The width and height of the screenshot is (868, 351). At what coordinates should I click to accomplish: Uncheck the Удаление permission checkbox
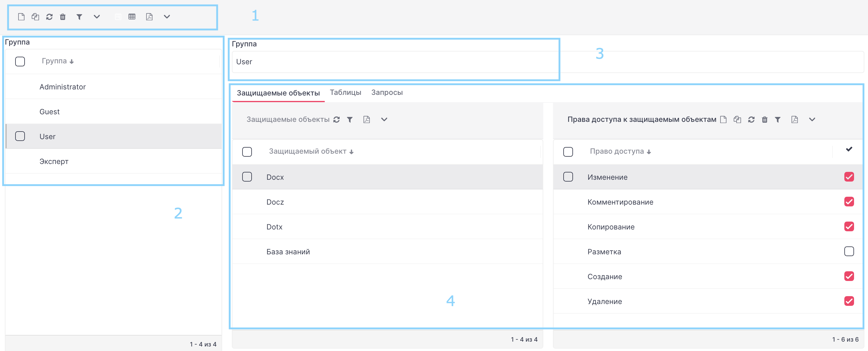pos(849,301)
